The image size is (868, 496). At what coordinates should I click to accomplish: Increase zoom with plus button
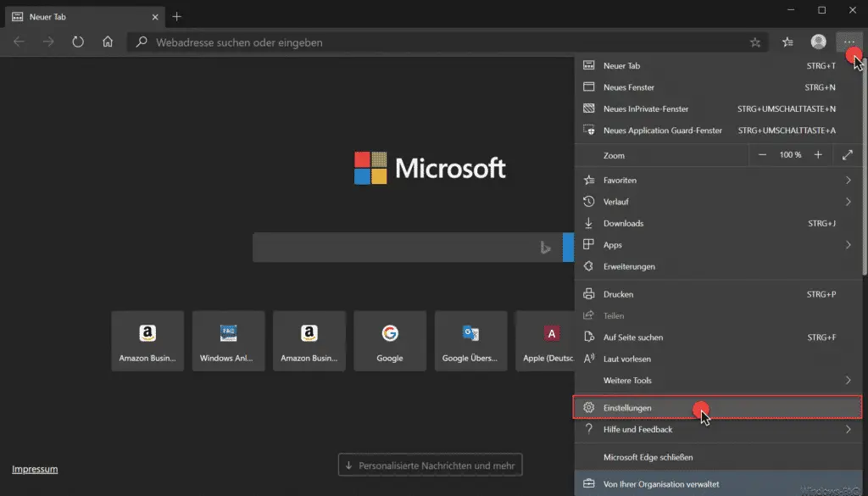[818, 155]
